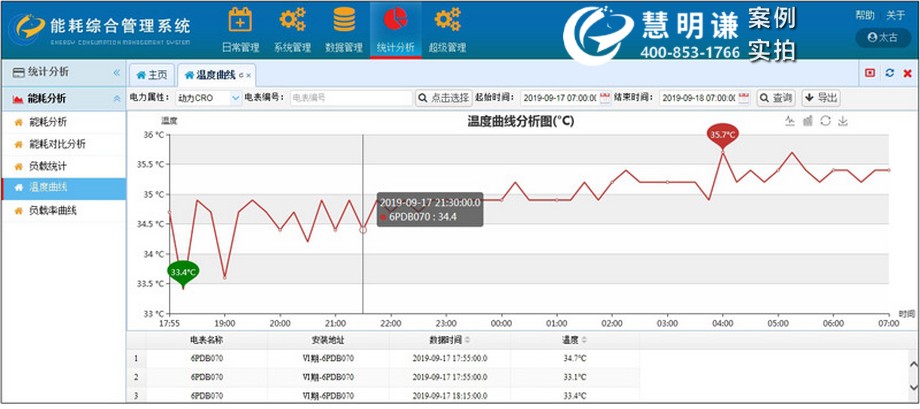
Task: Open 超级管理 module in top navigation
Action: coord(447,28)
